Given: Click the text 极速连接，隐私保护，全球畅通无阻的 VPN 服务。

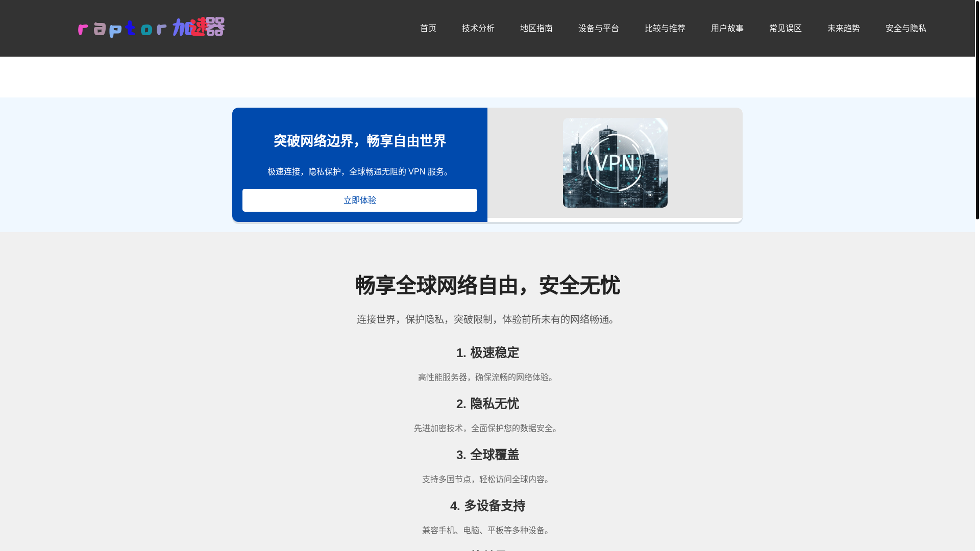Looking at the screenshot, I should [x=360, y=171].
